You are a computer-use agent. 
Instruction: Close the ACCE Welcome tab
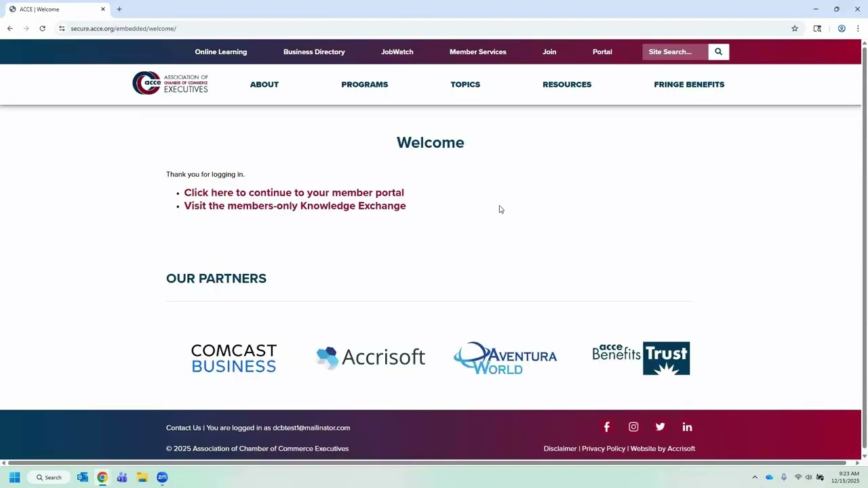pos(103,9)
